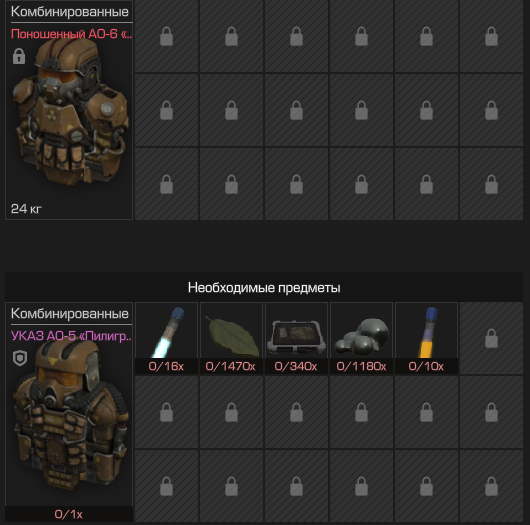
Task: Click shield icon on AO-5 Pilgrim card
Action: 20,358
